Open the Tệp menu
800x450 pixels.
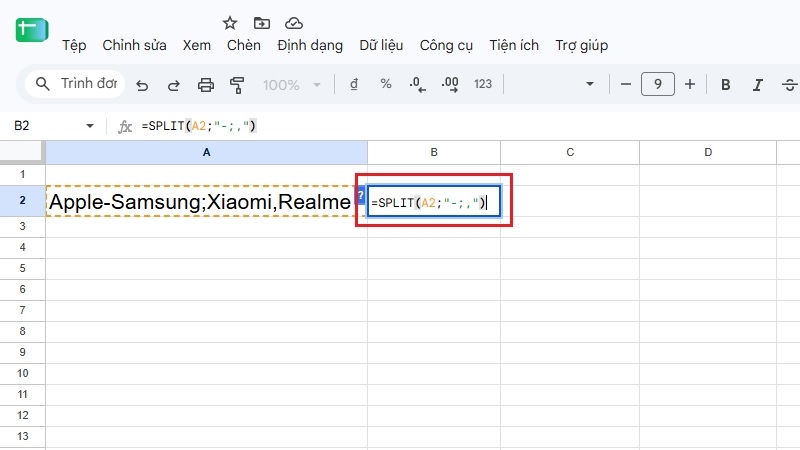pos(74,45)
